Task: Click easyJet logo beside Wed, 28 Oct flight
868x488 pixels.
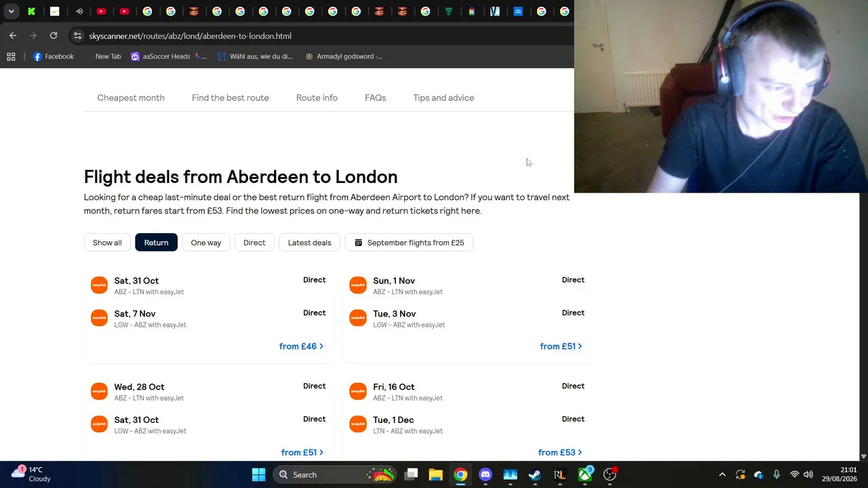Action: point(99,392)
